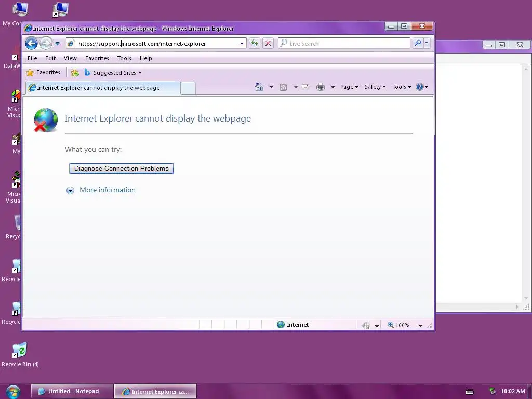Open the File menu
Image resolution: width=532 pixels, height=399 pixels.
(32, 58)
